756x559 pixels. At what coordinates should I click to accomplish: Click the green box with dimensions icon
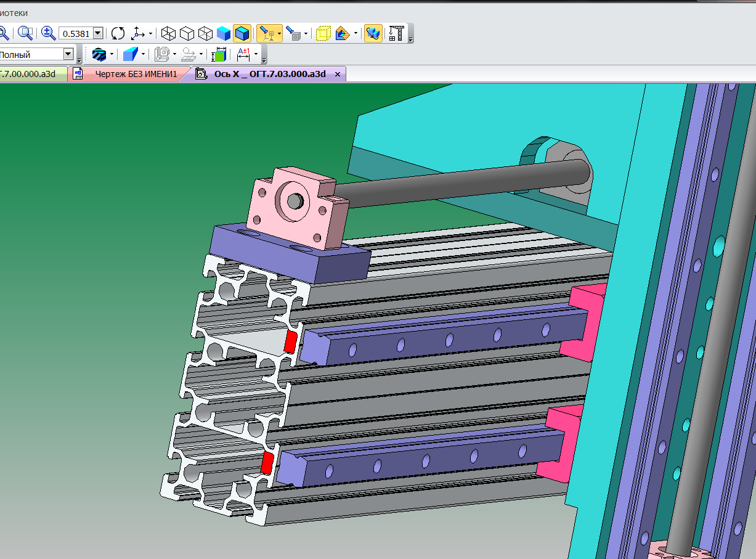(x=218, y=54)
